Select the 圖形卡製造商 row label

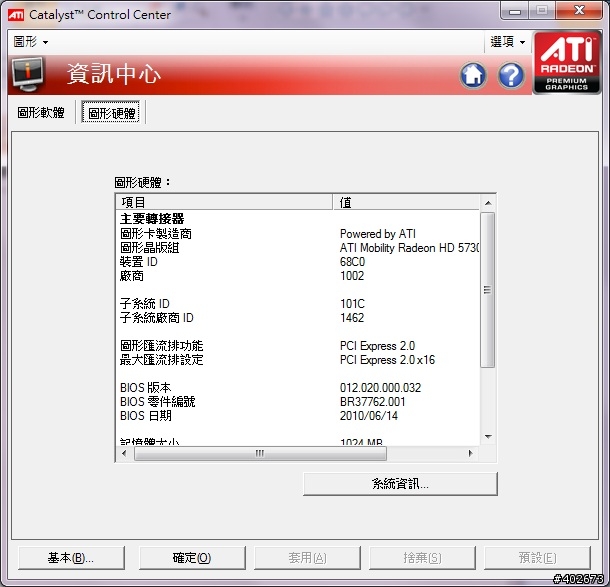tap(156, 234)
